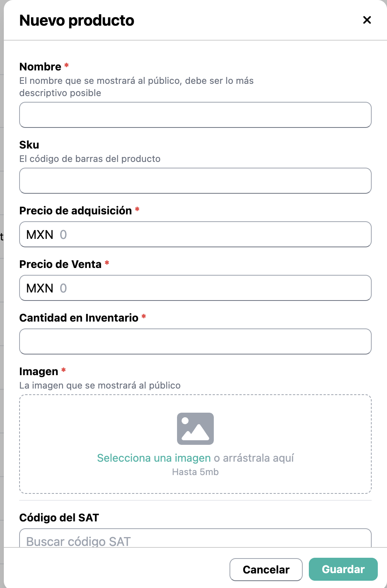This screenshot has height=588, width=387.
Task: Save the product with Guardar
Action: click(343, 569)
